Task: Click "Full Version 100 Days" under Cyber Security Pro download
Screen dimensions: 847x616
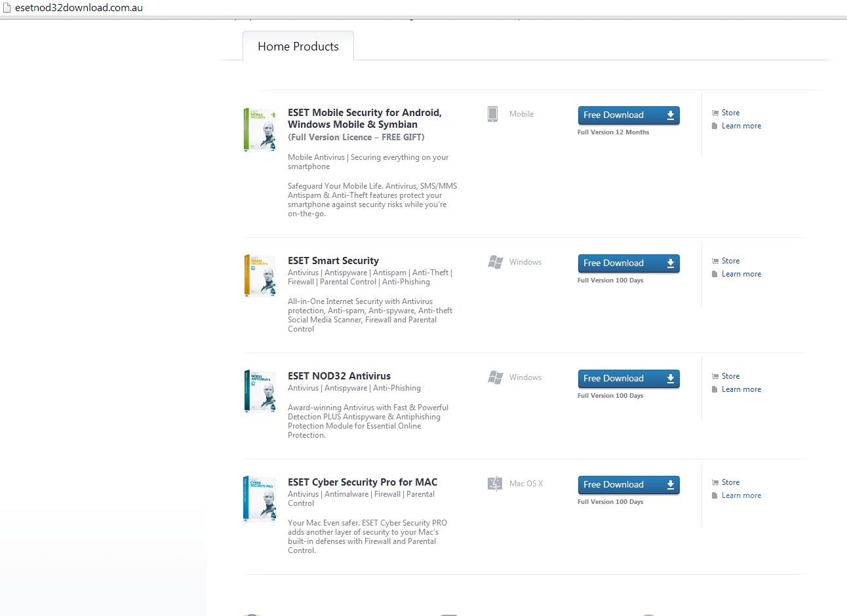Action: point(610,502)
